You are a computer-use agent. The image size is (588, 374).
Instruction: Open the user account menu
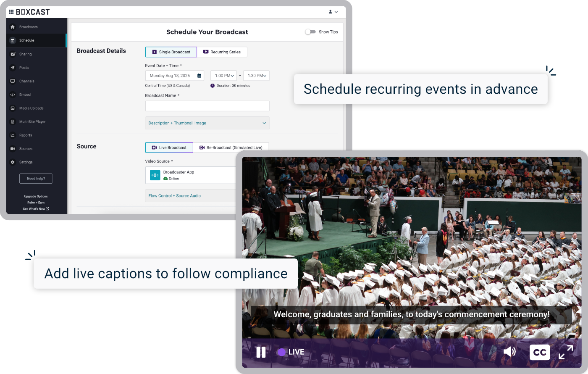[333, 12]
